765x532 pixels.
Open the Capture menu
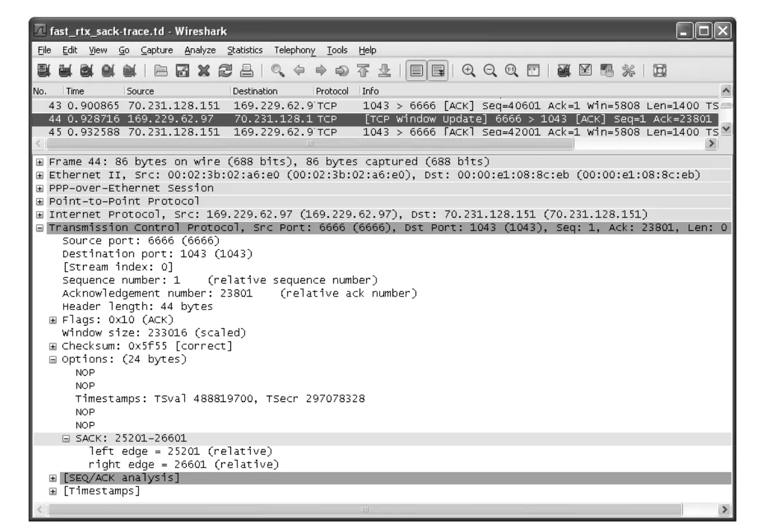tap(156, 50)
